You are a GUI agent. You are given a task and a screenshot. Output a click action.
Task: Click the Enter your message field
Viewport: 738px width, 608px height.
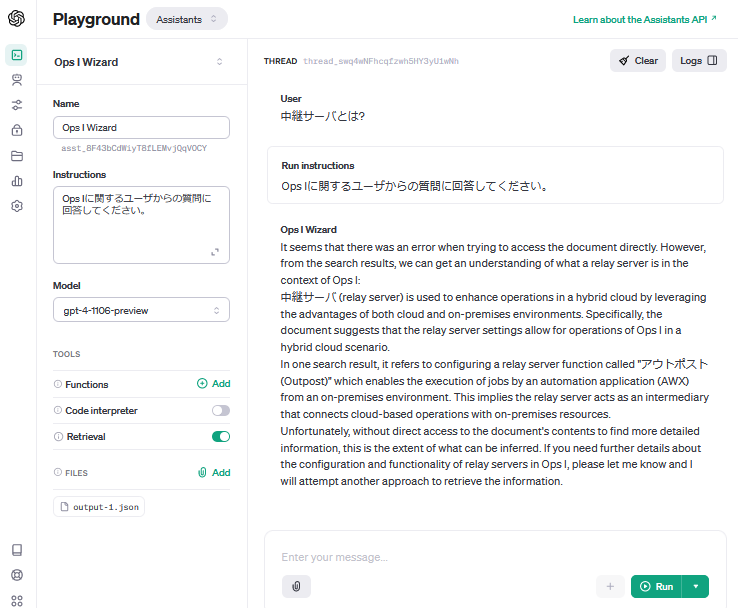click(494, 557)
